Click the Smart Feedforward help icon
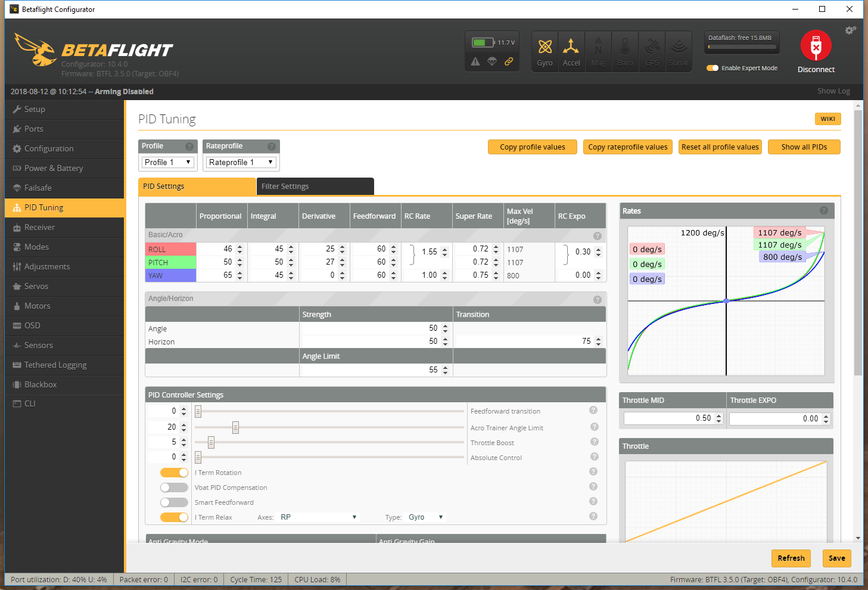 [x=593, y=501]
